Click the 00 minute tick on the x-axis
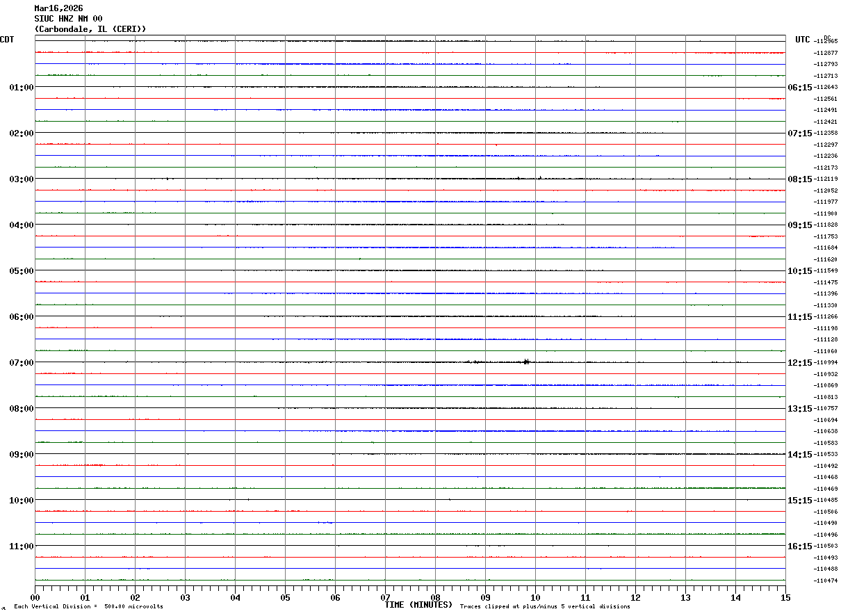Viewport: 841px width, 616px height. 35,597
